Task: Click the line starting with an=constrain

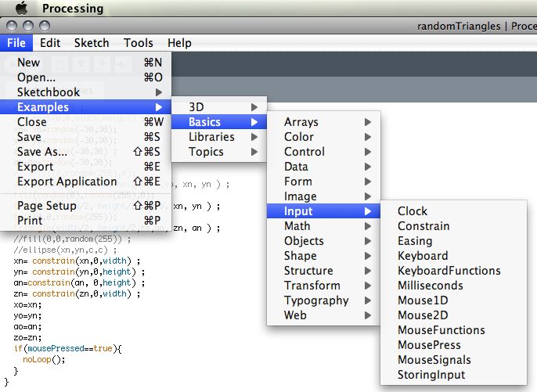Action: click(x=80, y=282)
